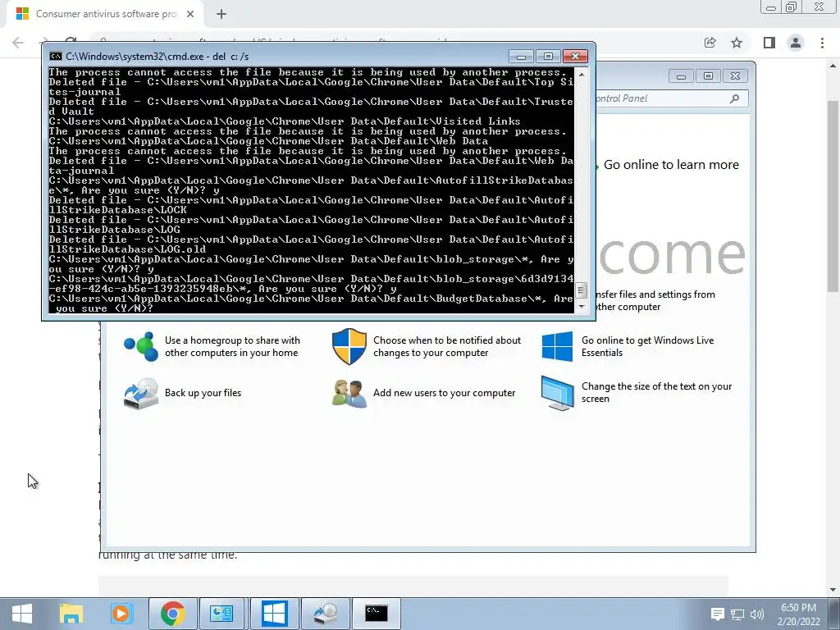Select the Consumer antivirus software tab
This screenshot has width=840, height=630.
click(106, 14)
